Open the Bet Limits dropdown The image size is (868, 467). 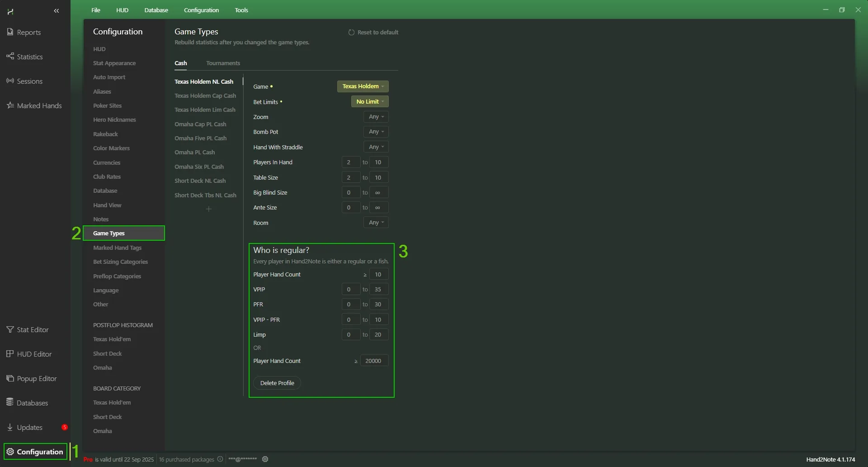coord(369,102)
